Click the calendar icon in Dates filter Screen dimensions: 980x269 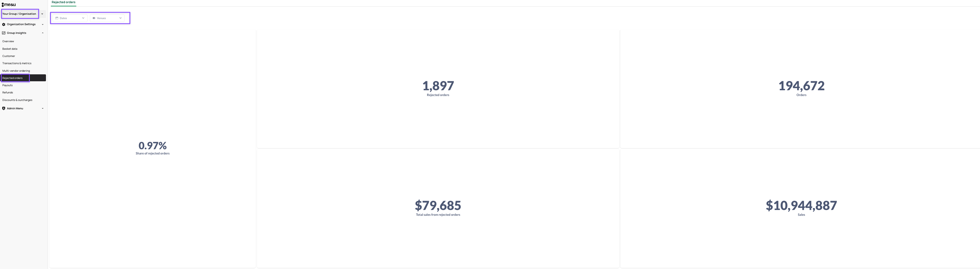click(57, 18)
